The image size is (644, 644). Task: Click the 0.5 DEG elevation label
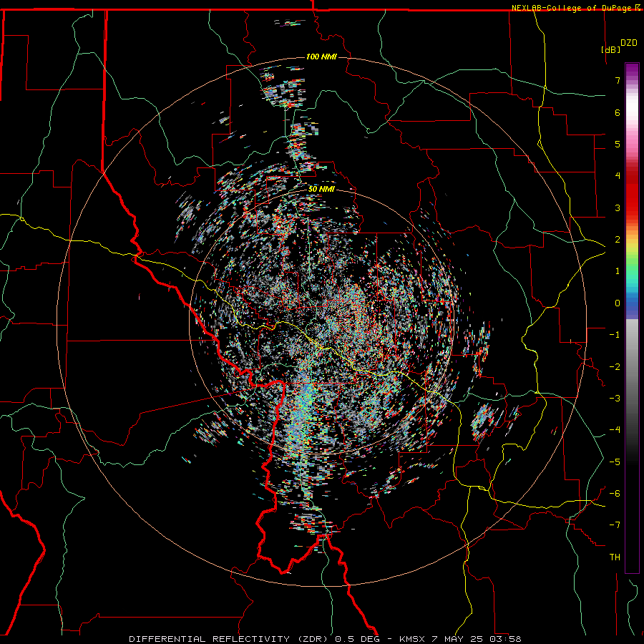coord(357,639)
